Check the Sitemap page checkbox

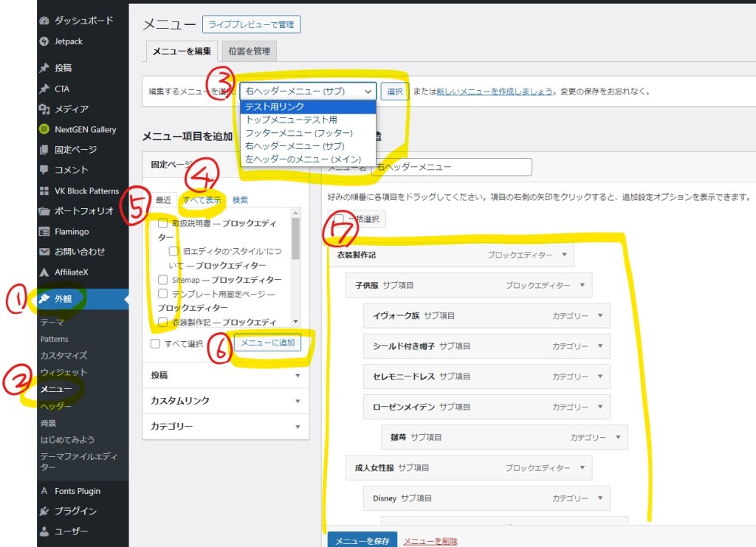pos(163,280)
